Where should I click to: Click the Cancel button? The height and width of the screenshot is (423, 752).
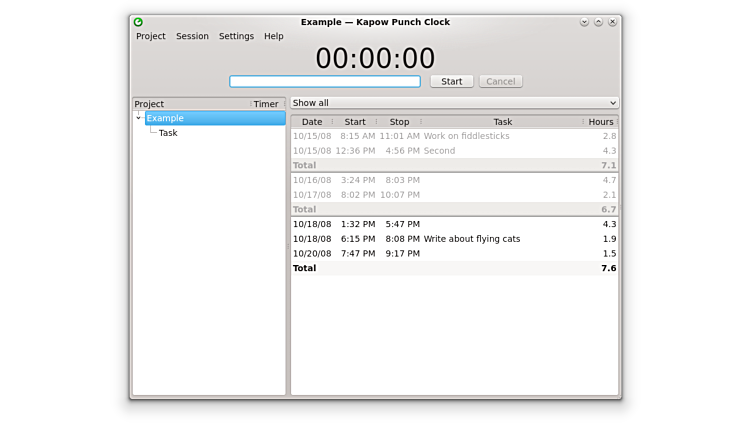pyautogui.click(x=500, y=81)
